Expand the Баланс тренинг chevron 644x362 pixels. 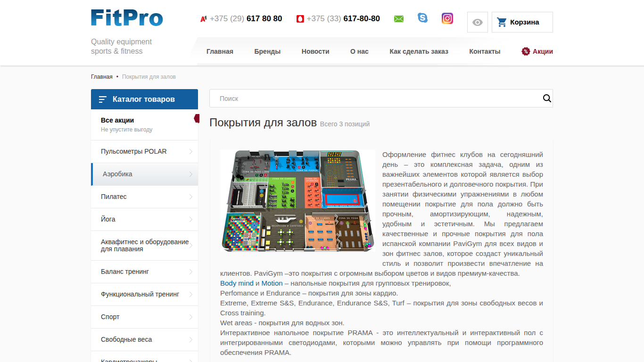coord(191,271)
